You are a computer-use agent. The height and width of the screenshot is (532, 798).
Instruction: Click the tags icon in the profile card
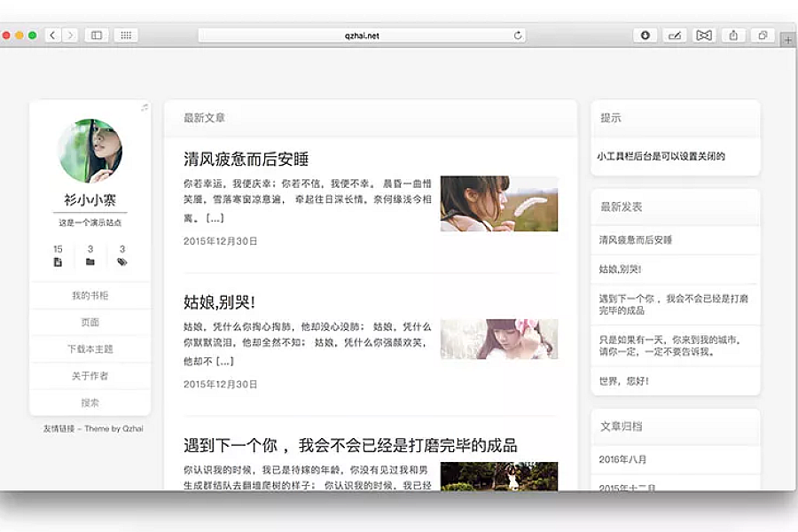coord(122,262)
